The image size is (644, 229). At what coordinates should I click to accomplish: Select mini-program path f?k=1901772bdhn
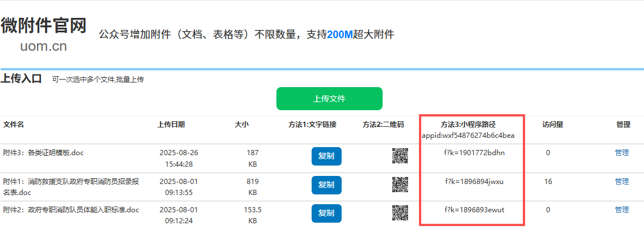click(x=474, y=153)
